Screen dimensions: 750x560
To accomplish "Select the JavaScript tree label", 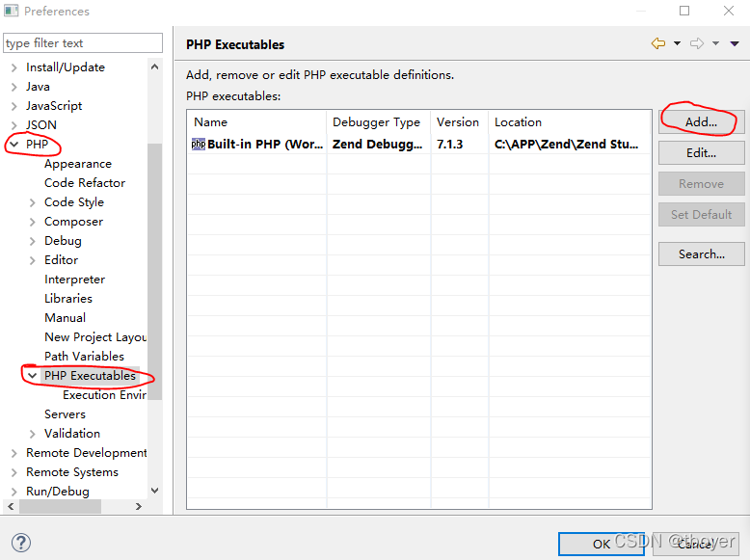I will click(54, 106).
